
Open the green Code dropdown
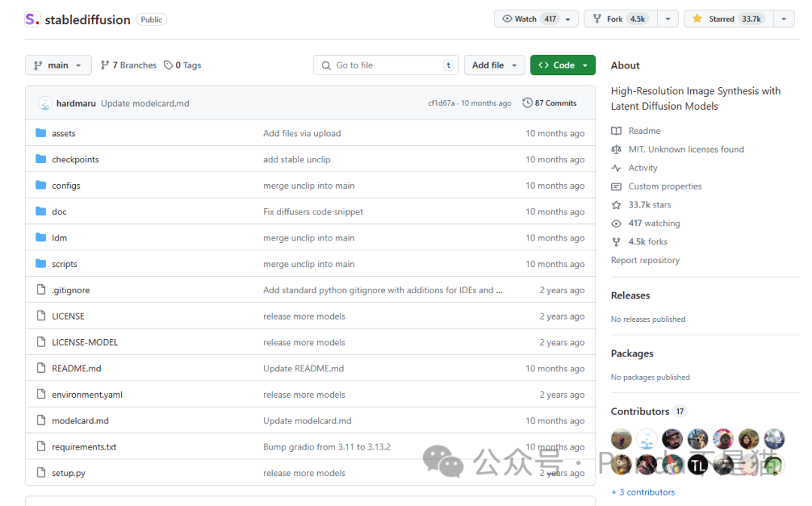[563, 65]
